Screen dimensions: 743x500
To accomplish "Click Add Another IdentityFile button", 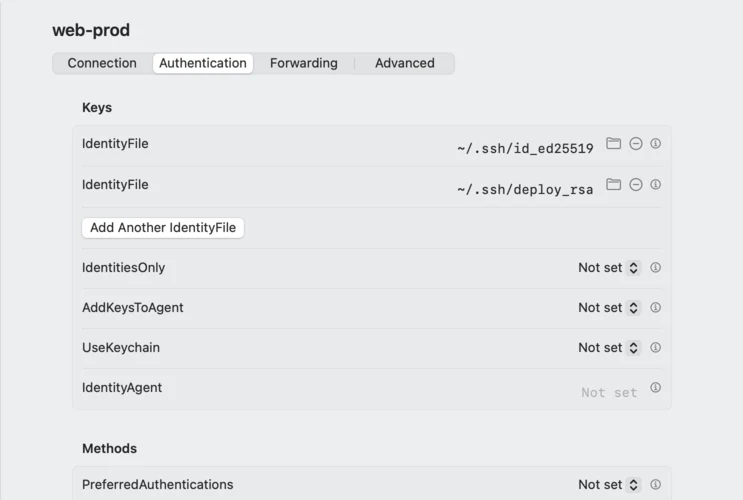I will [x=163, y=227].
